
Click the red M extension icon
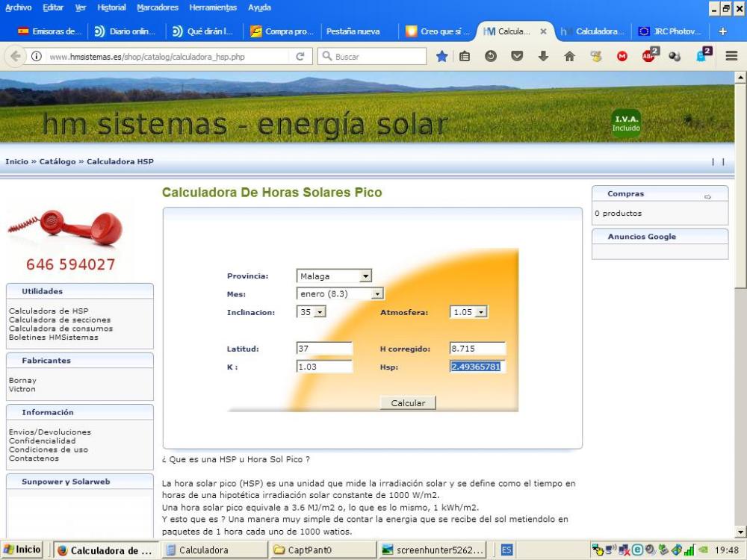coord(622,56)
